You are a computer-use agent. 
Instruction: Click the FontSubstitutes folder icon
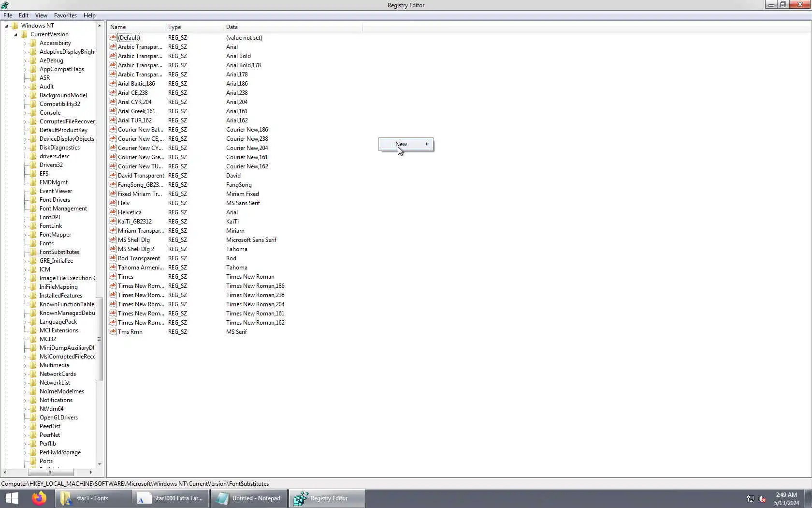[33, 252]
